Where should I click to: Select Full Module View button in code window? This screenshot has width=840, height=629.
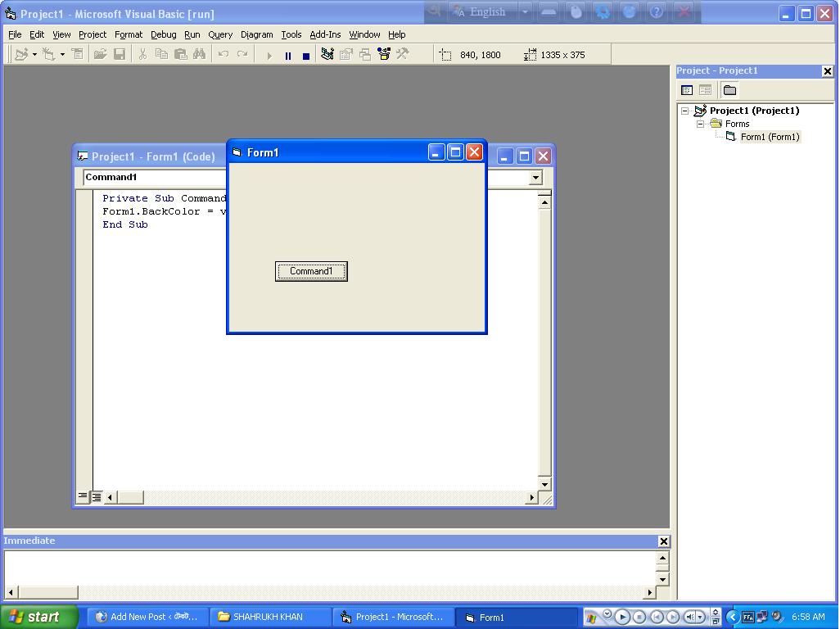[97, 497]
